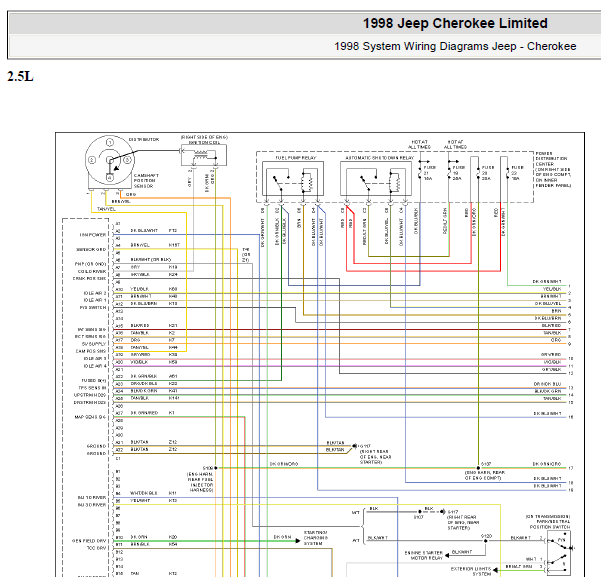This screenshot has width=601, height=577.
Task: Click the 'VIO/BLK' wire label at pin A20
Action: pos(139,362)
